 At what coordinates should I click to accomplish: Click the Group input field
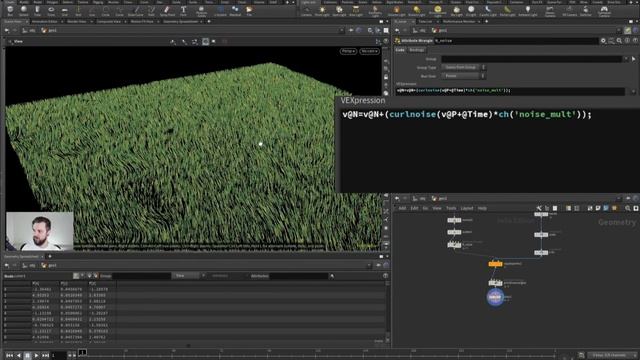click(x=531, y=59)
